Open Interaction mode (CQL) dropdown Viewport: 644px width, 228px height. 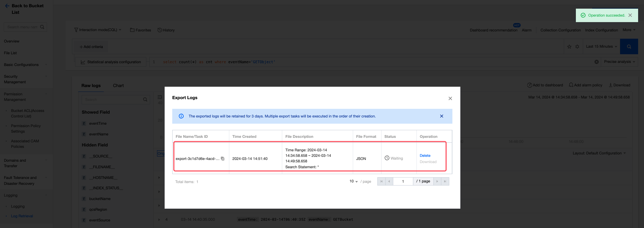[98, 30]
